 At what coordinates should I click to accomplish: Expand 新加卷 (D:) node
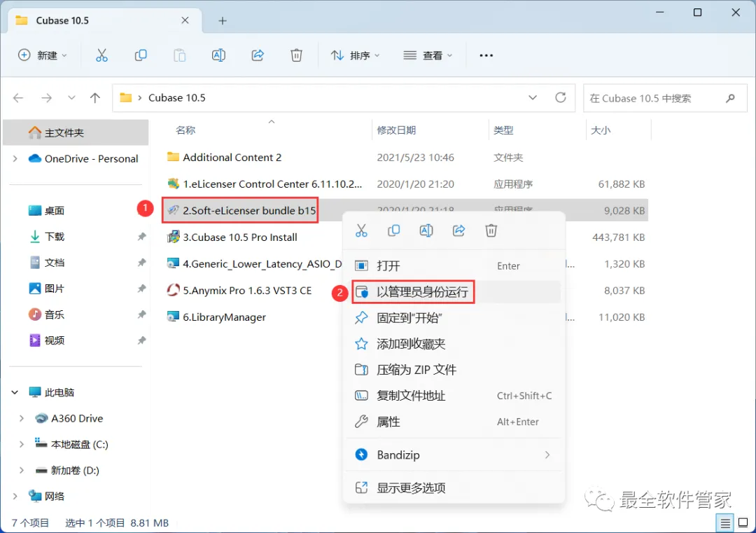(21, 471)
